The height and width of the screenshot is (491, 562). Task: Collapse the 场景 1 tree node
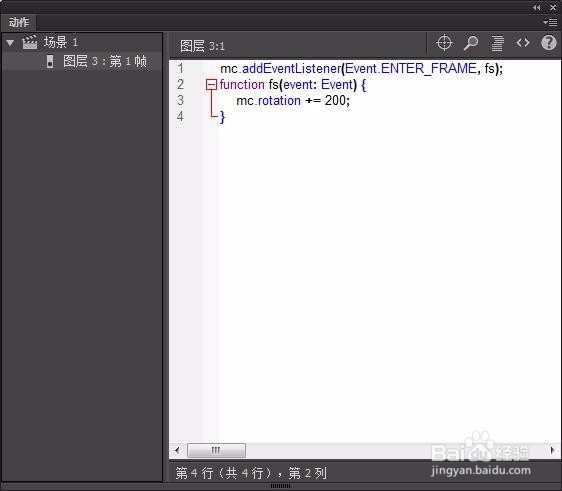click(x=10, y=43)
